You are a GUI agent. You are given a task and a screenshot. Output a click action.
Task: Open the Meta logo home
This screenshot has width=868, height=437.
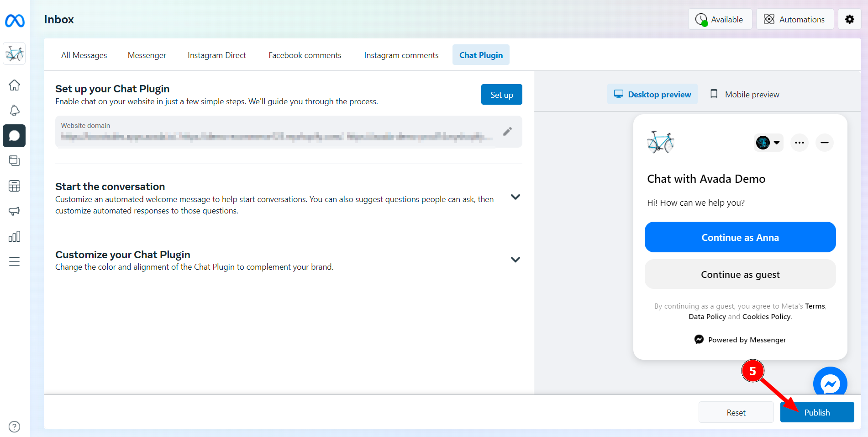click(15, 21)
